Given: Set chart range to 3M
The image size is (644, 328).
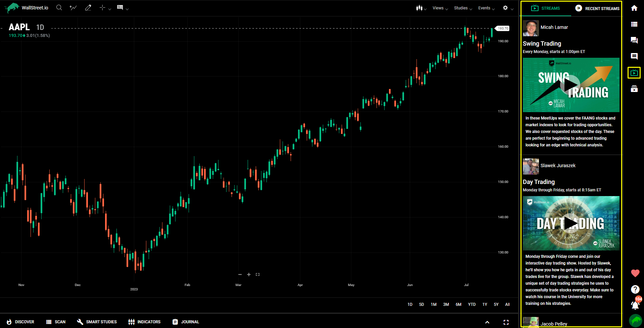Looking at the screenshot, I should coord(446,304).
